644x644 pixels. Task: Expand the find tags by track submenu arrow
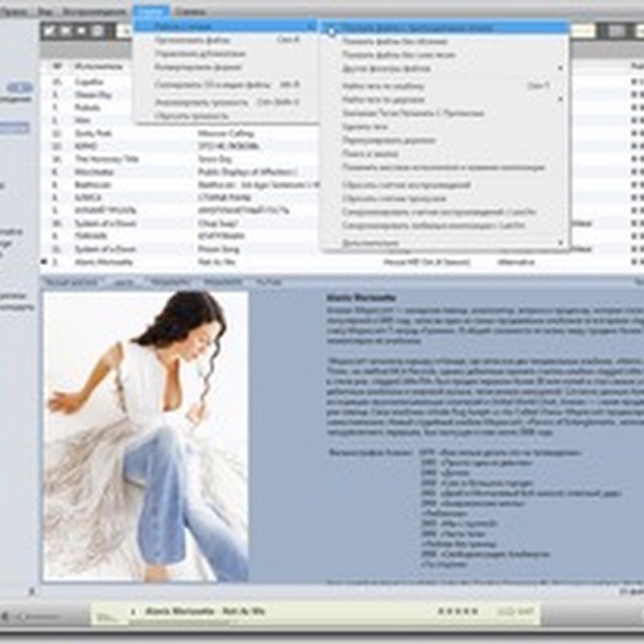[x=559, y=100]
